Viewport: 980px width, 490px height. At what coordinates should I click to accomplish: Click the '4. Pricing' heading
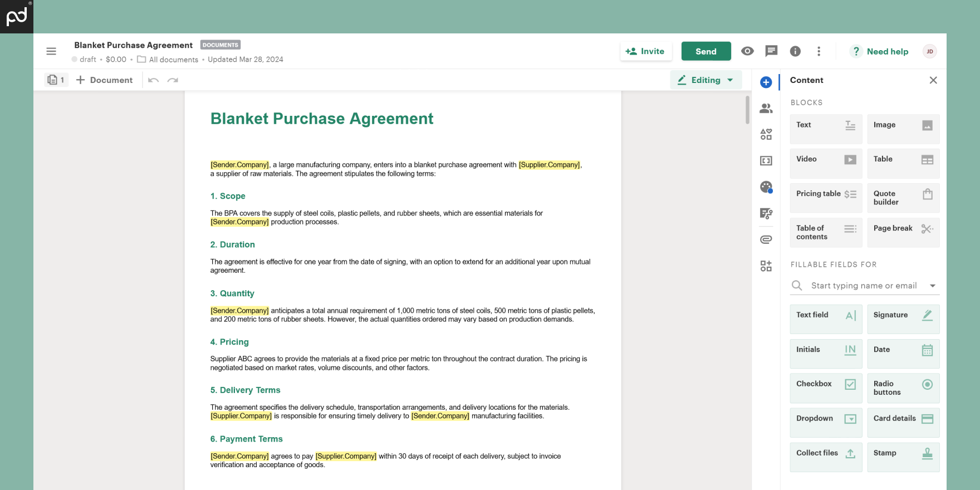coord(229,342)
